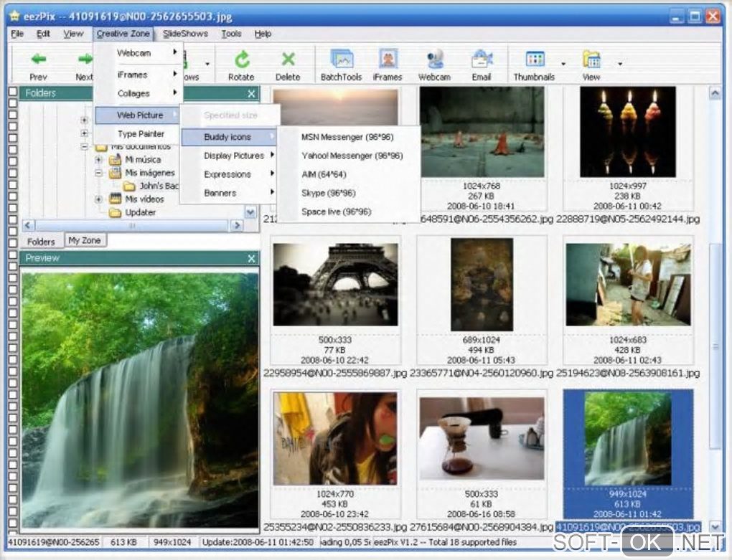Select the Updater folder in tree
Image resolution: width=732 pixels, height=560 pixels.
pos(141,212)
